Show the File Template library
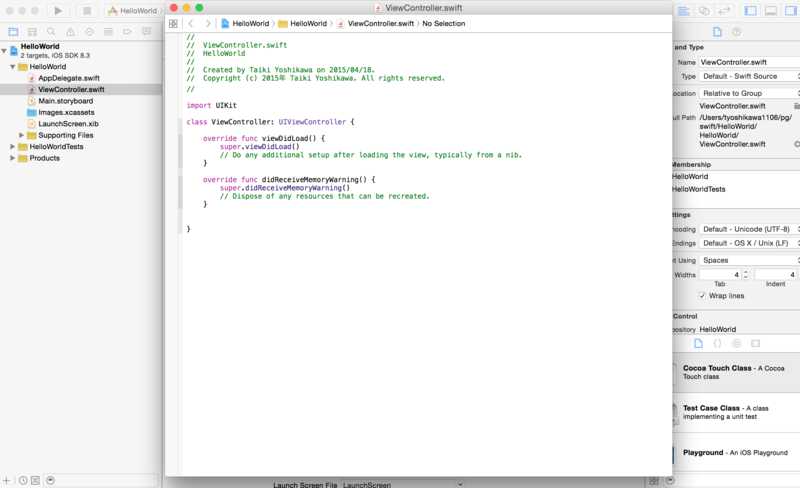 coord(698,344)
